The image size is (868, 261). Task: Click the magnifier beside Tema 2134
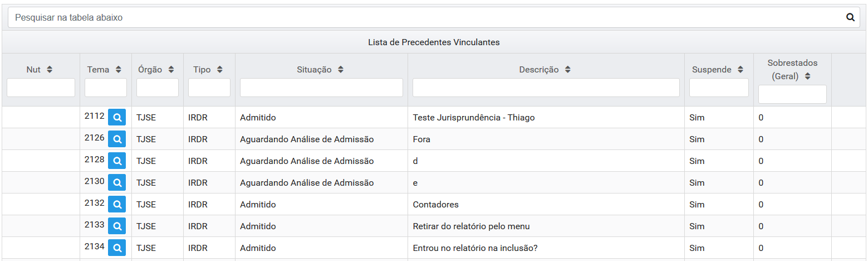pyautogui.click(x=117, y=248)
